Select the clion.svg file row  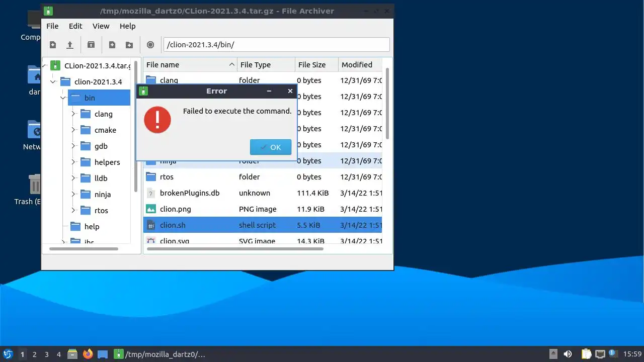[263, 240]
